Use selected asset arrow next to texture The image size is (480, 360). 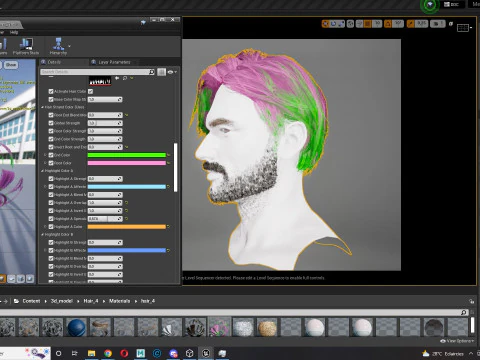[x=117, y=78]
